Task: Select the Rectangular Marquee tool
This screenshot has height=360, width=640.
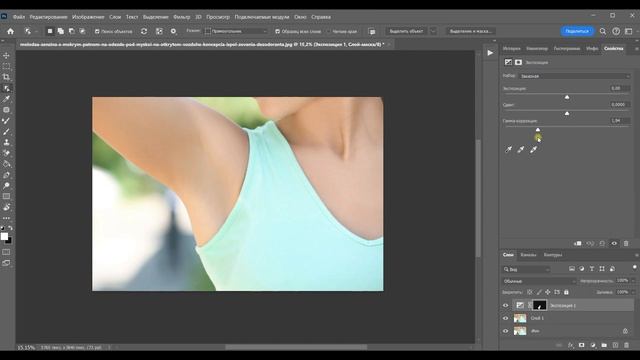Action: click(x=6, y=66)
